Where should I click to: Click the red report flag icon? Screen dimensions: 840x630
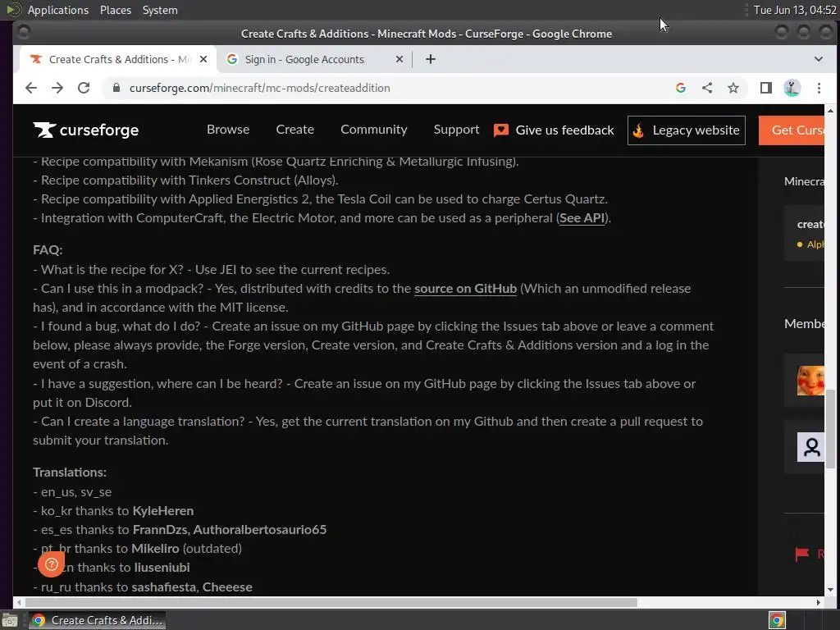pos(802,554)
